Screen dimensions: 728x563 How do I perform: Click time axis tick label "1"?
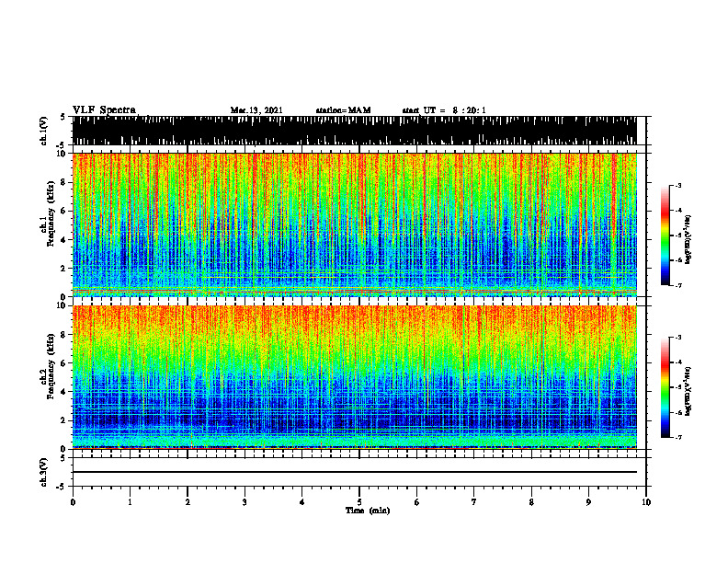tap(130, 502)
